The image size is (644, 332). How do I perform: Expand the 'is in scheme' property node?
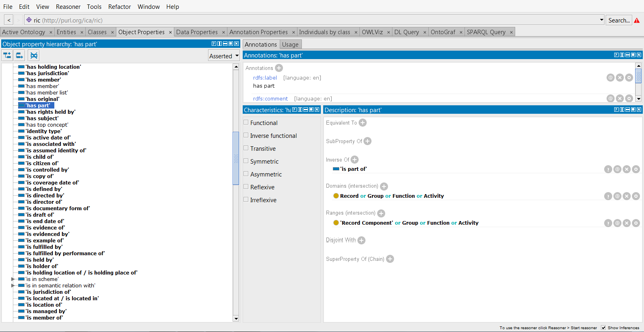click(x=13, y=279)
